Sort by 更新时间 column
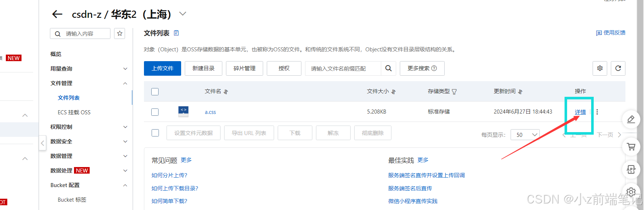This screenshot has height=210, width=644. pyautogui.click(x=520, y=92)
